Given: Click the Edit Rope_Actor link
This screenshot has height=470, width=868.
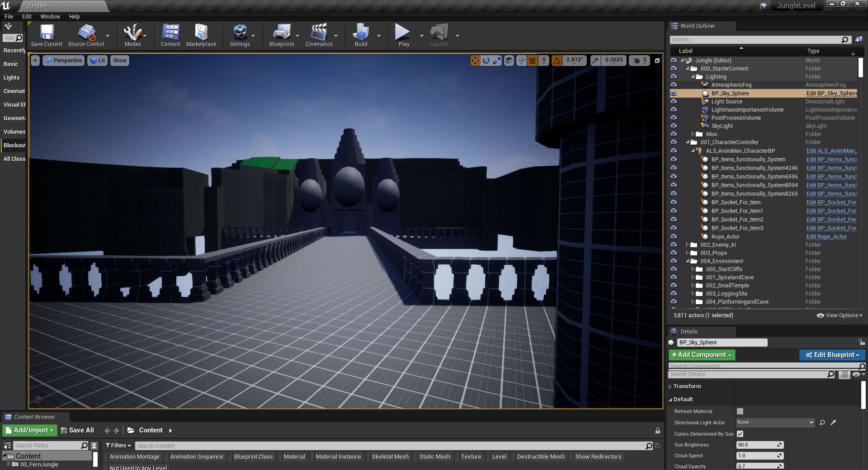Looking at the screenshot, I should click(x=826, y=237).
